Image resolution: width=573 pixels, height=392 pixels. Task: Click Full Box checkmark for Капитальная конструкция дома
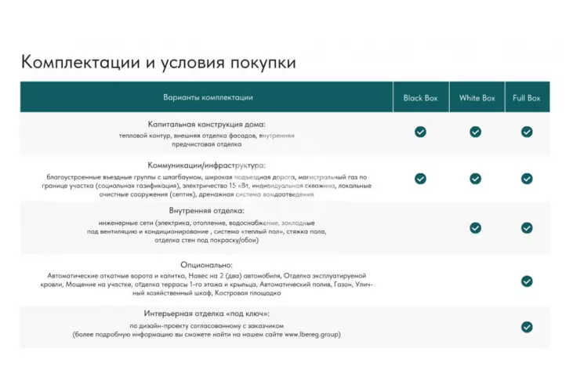point(527,132)
